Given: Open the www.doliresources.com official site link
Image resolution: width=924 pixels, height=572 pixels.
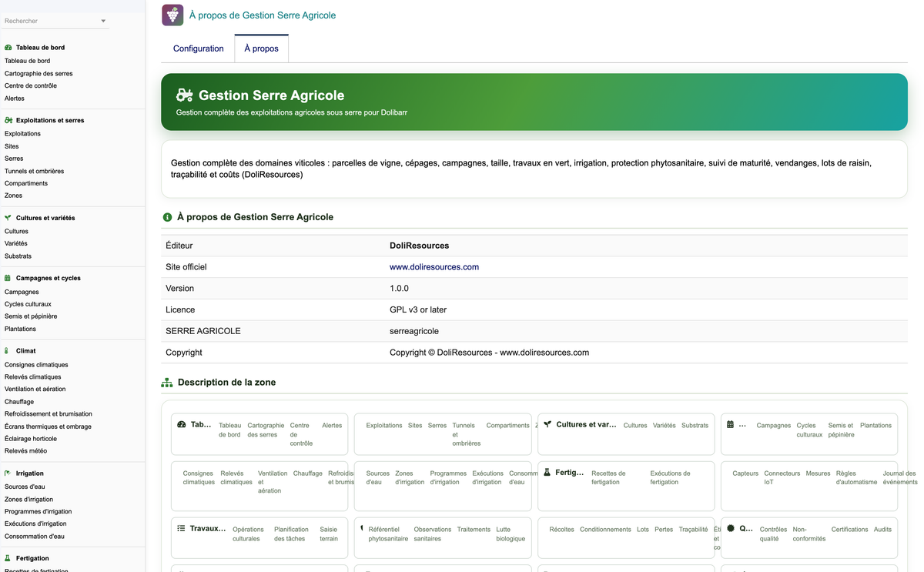Looking at the screenshot, I should [434, 267].
